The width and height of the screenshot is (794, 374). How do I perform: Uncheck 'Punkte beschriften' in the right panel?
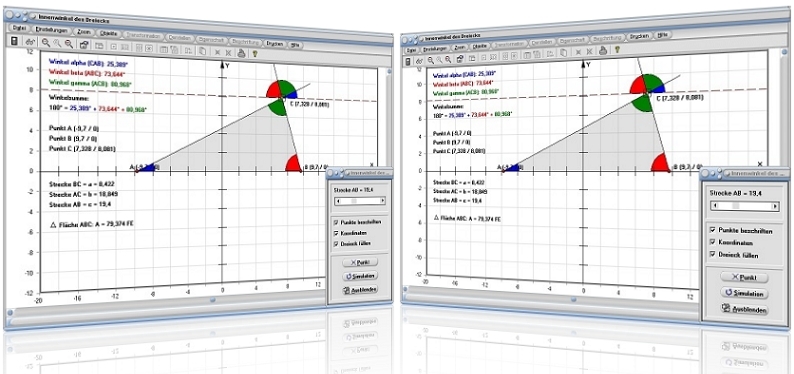click(713, 230)
